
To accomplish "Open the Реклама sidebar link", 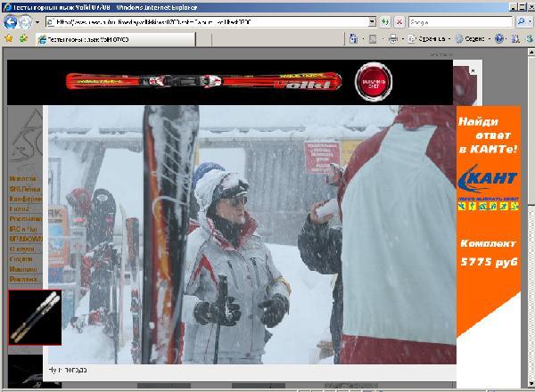I will pos(23,279).
